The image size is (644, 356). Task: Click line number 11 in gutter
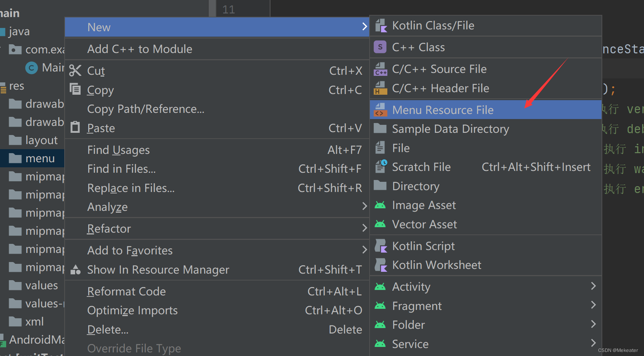[x=229, y=9]
